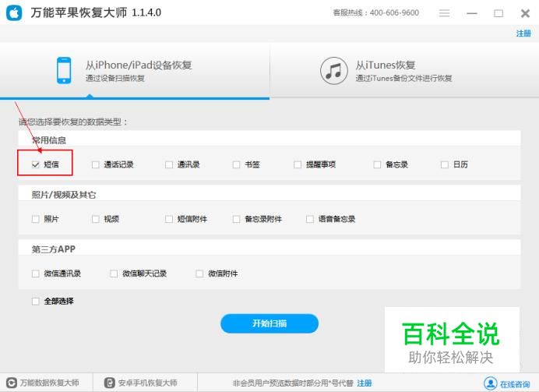Viewport: 539px width, 392px height.
Task: Check the 微信附件 checkbox
Action: (199, 274)
